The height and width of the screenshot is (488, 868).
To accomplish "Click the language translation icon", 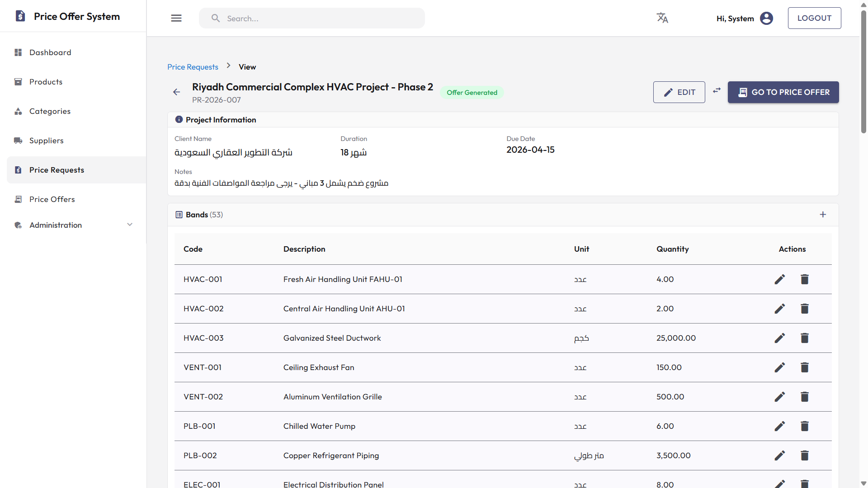I will coord(662,18).
